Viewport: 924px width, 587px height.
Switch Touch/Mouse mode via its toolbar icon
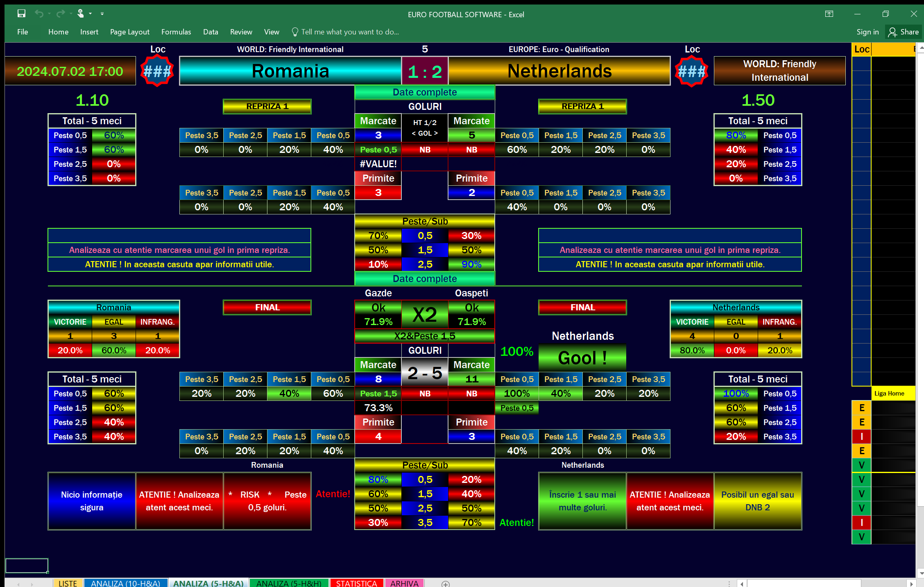[81, 14]
